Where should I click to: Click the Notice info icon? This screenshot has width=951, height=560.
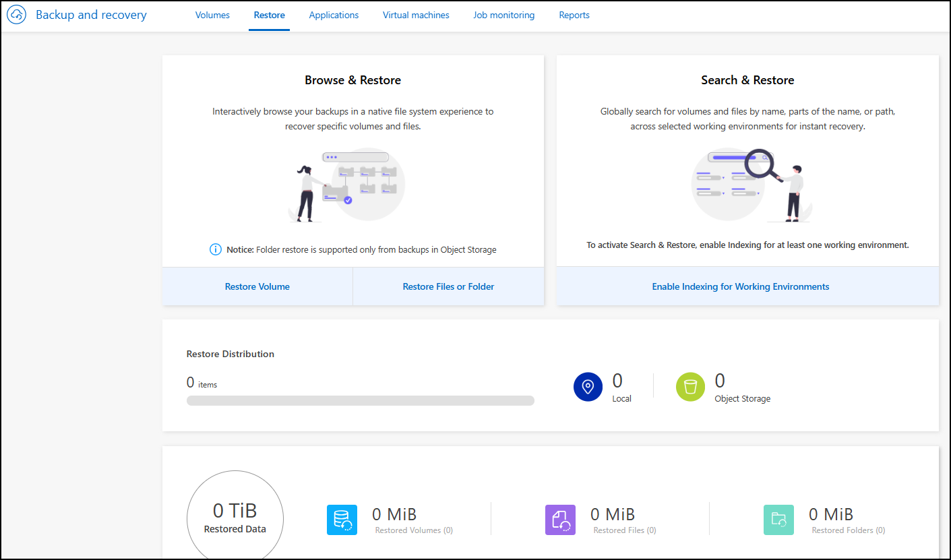[x=216, y=249]
